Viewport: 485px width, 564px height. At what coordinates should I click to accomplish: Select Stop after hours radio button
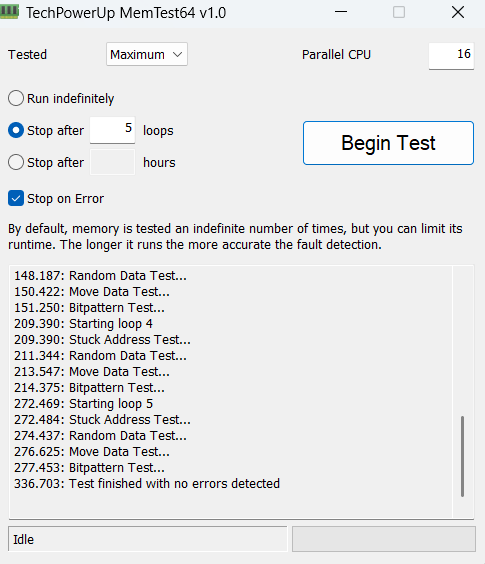click(16, 162)
